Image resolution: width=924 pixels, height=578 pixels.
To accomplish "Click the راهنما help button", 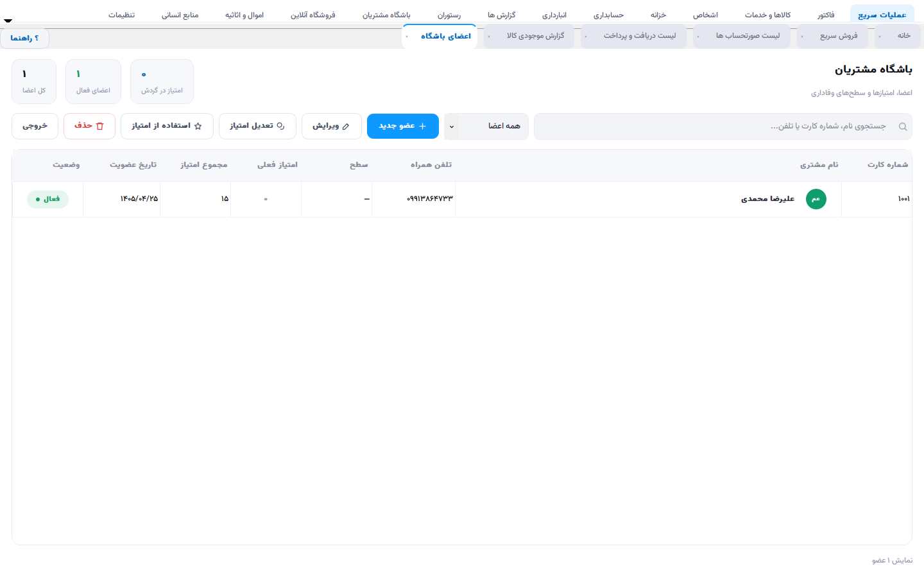I will click(x=24, y=39).
